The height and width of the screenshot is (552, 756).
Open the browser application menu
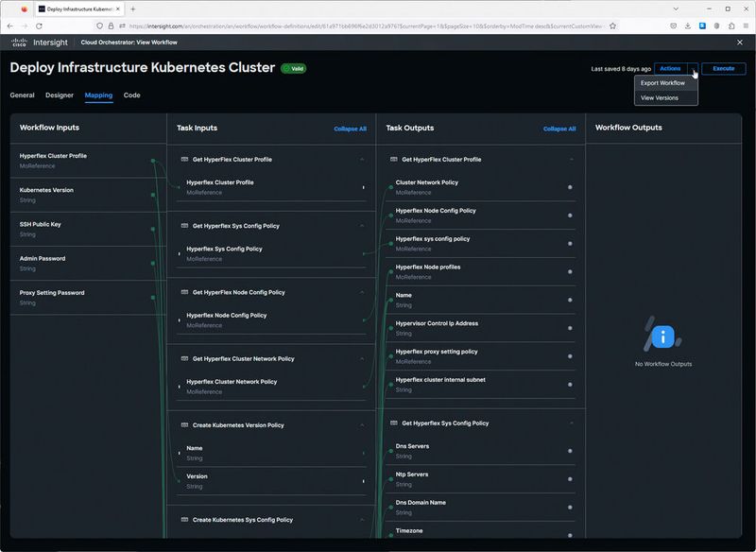pyautogui.click(x=746, y=26)
